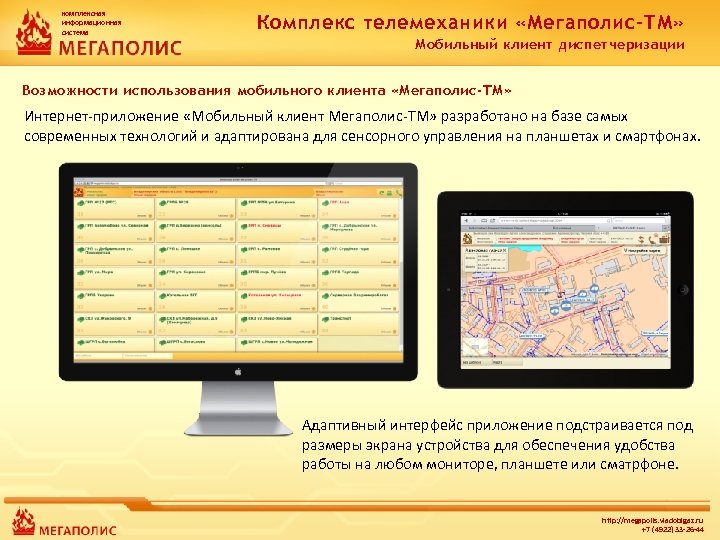The image size is (720, 540).
Task: Click the "Мобильный клиент диспетчеризации" subtitle
Action: pyautogui.click(x=550, y=45)
